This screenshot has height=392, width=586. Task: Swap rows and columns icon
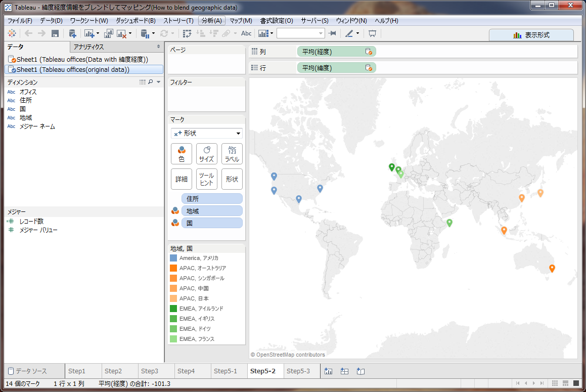187,34
